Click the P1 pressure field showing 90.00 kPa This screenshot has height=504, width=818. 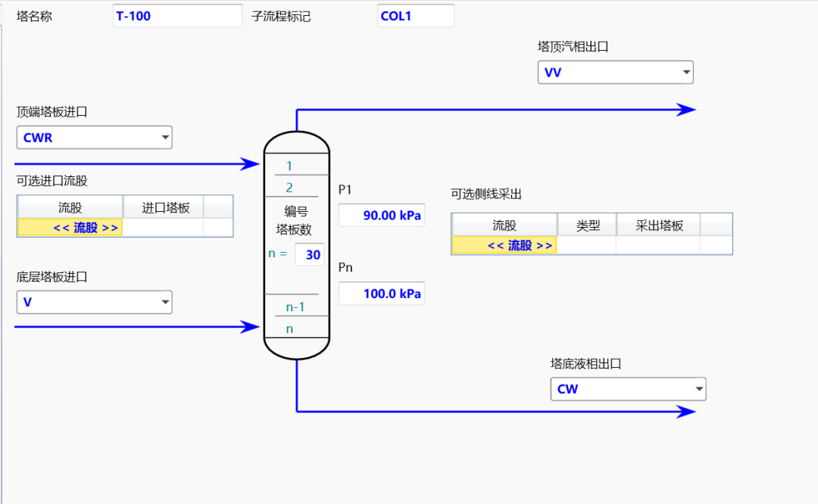pos(381,214)
